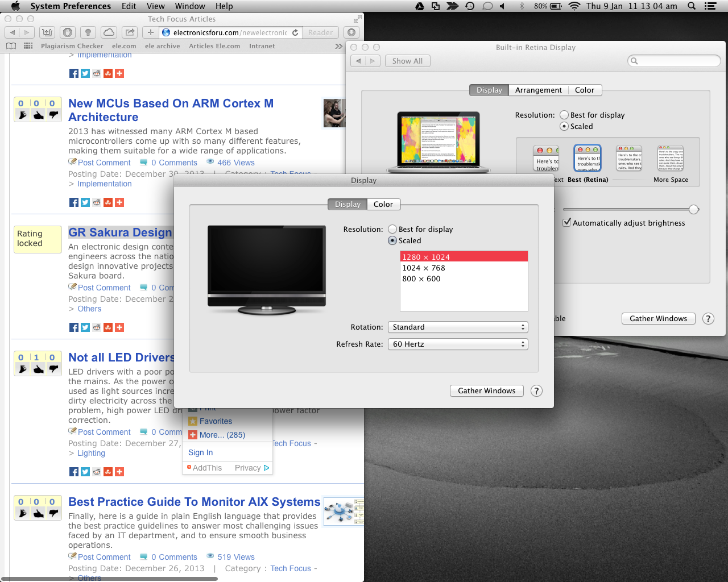Image resolution: width=728 pixels, height=582 pixels.
Task: Open help in the front Display window
Action: click(x=536, y=391)
